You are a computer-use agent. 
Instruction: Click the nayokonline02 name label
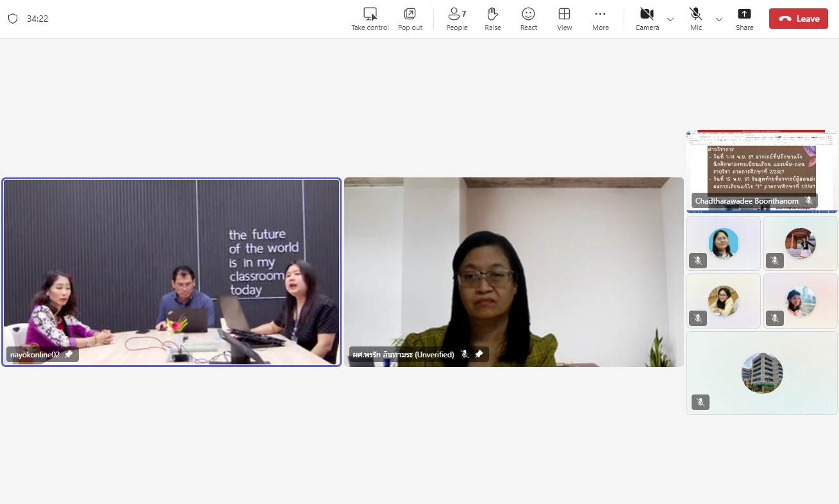coord(35,354)
